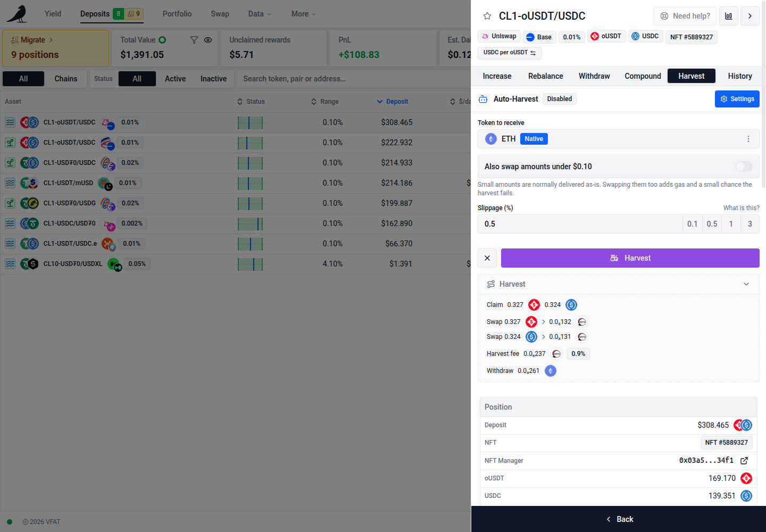This screenshot has height=532, width=766.
Task: Click the slippage percentage input field
Action: click(580, 224)
